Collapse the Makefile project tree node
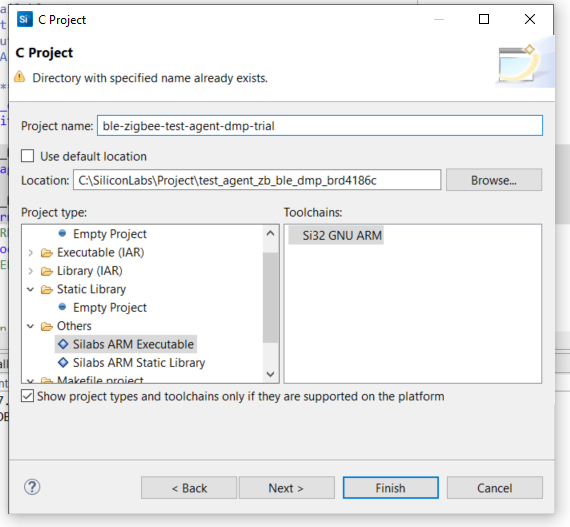Image resolution: width=570 pixels, height=527 pixels. [31, 381]
